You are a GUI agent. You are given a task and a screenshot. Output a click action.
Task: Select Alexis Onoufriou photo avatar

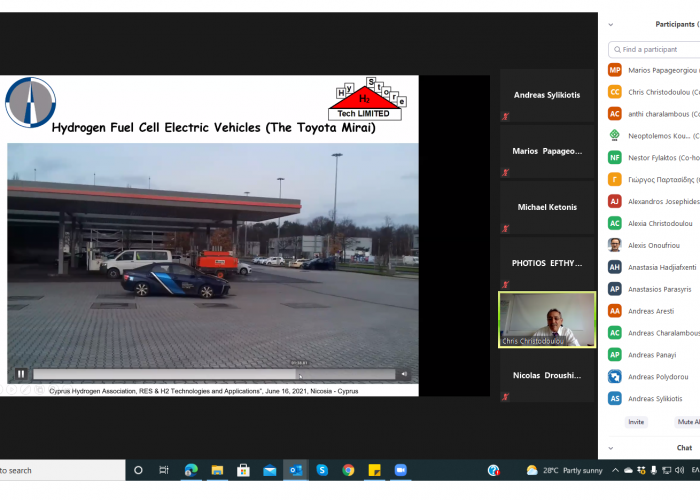click(615, 245)
